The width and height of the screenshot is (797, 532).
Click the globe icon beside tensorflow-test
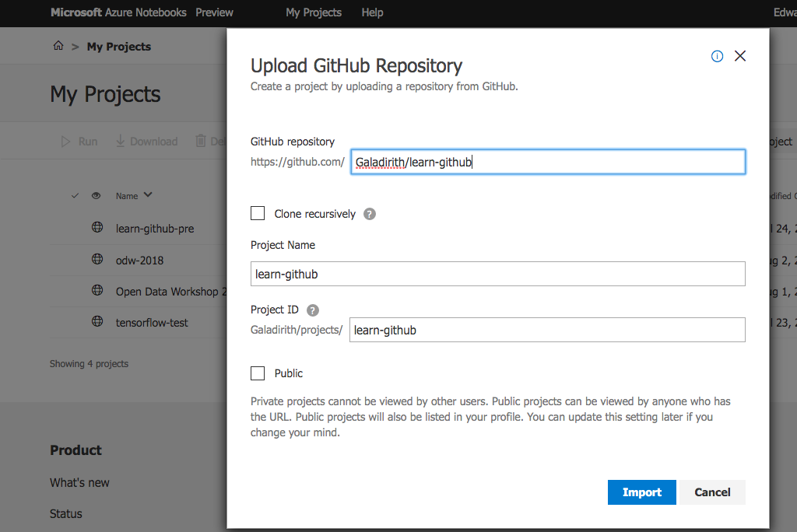pyautogui.click(x=97, y=321)
